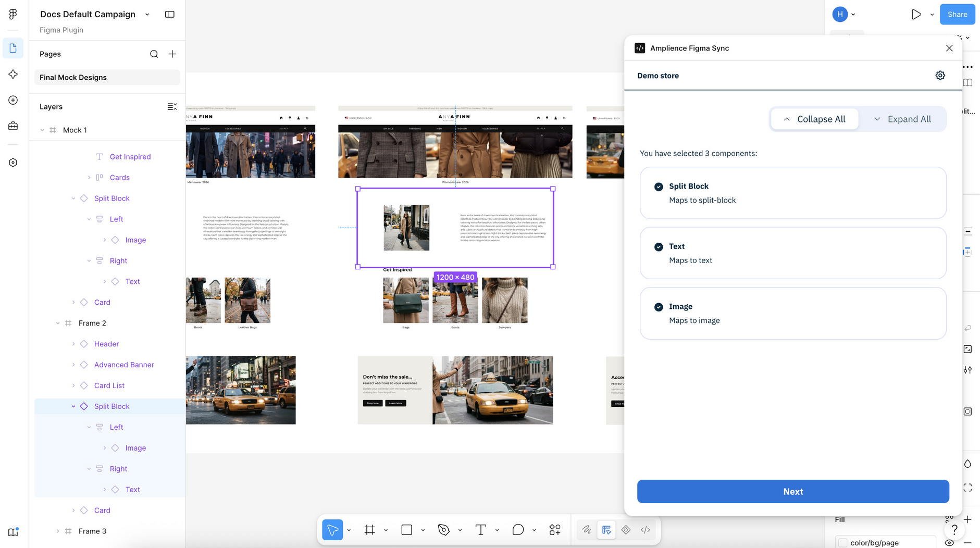Open the Figma main menu icon

(x=13, y=14)
